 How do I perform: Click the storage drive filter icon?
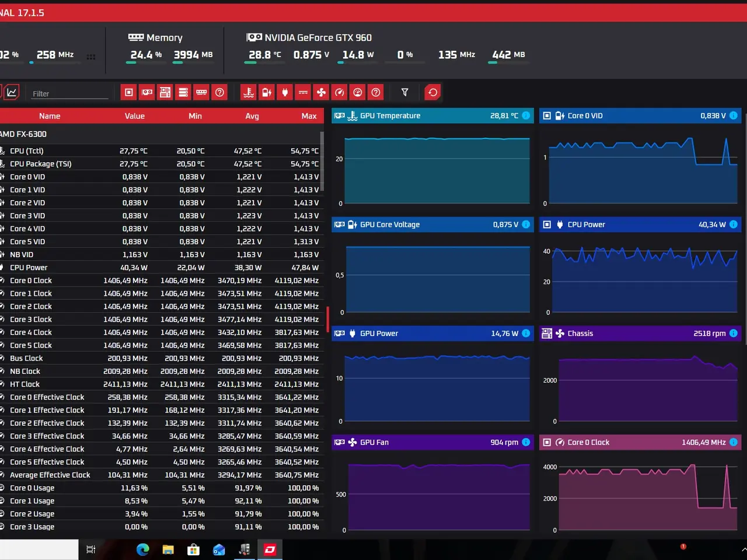point(183,92)
